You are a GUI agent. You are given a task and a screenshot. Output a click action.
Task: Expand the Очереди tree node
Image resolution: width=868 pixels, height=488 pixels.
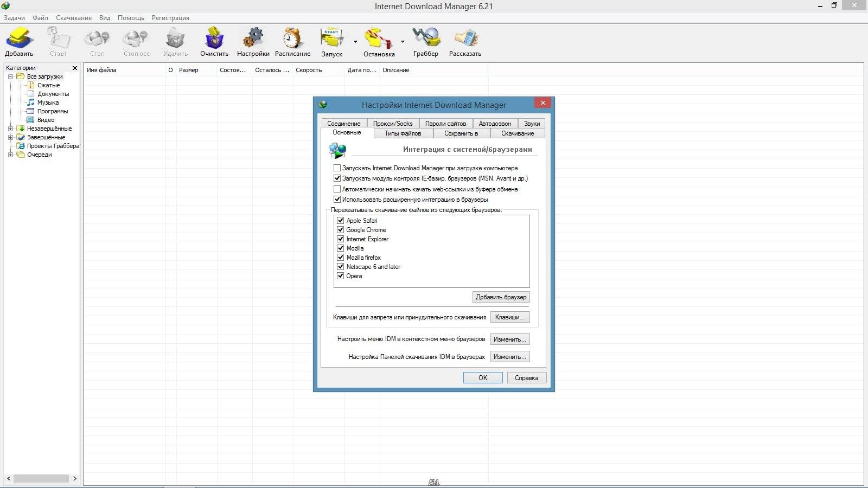[x=10, y=155]
